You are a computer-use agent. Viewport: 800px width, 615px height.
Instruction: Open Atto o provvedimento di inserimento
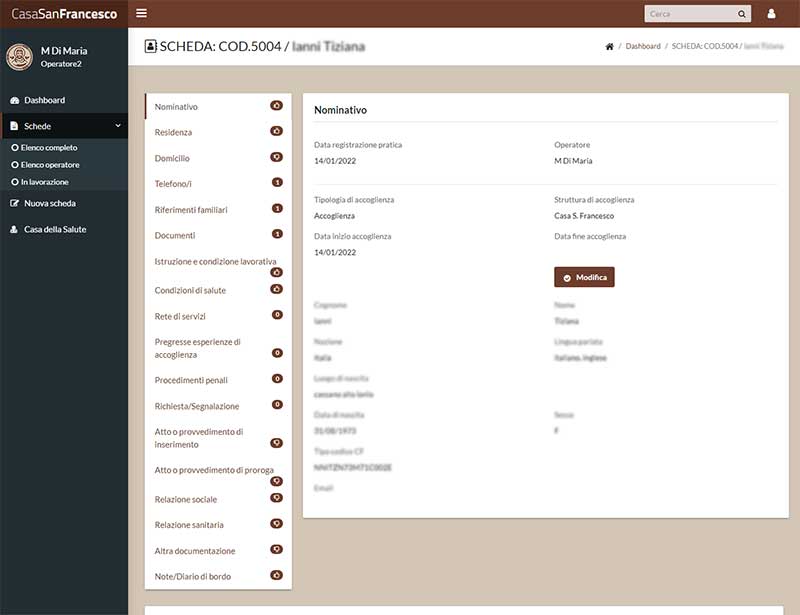[x=218, y=438]
